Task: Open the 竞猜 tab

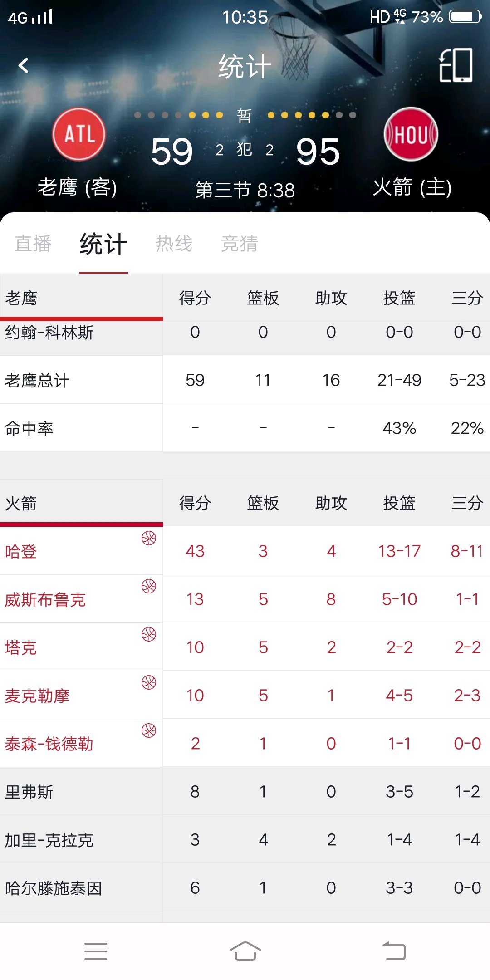Action: 240,244
